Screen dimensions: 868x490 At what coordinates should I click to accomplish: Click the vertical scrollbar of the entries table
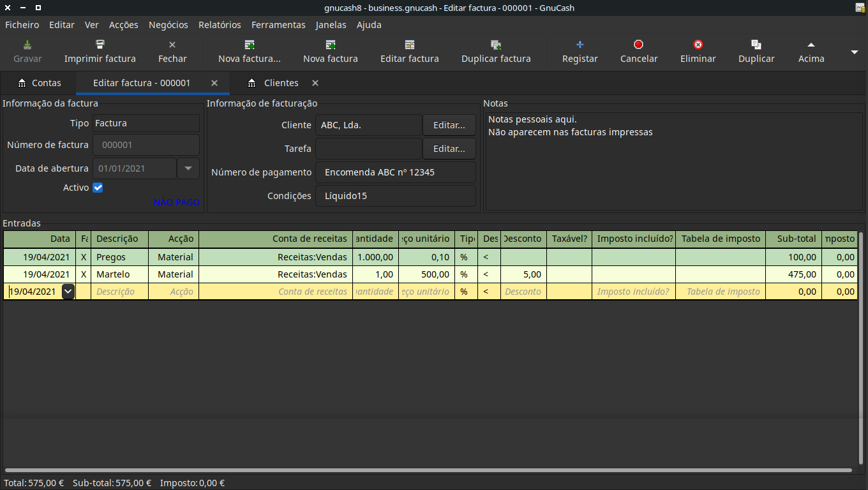coord(860,348)
